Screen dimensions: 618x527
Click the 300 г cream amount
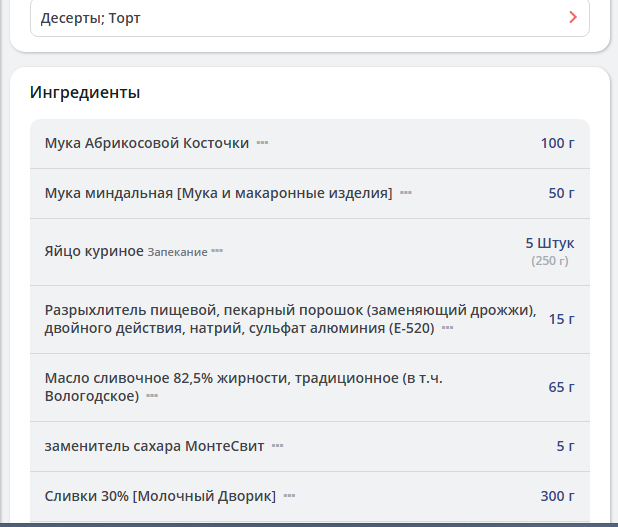[x=557, y=496]
